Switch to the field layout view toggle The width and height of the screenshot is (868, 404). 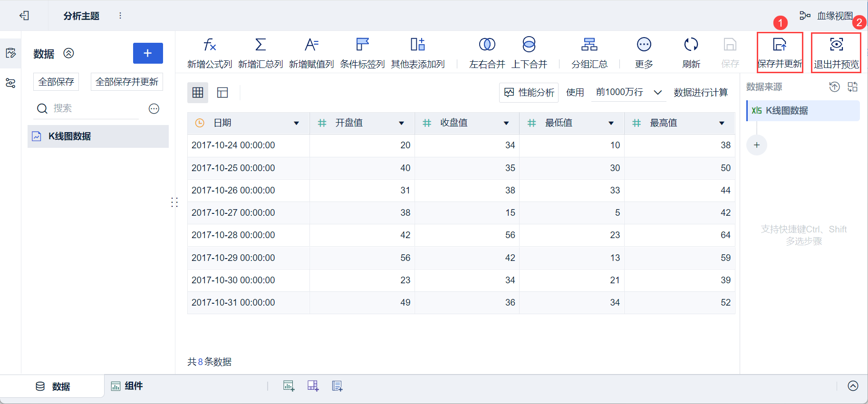222,92
